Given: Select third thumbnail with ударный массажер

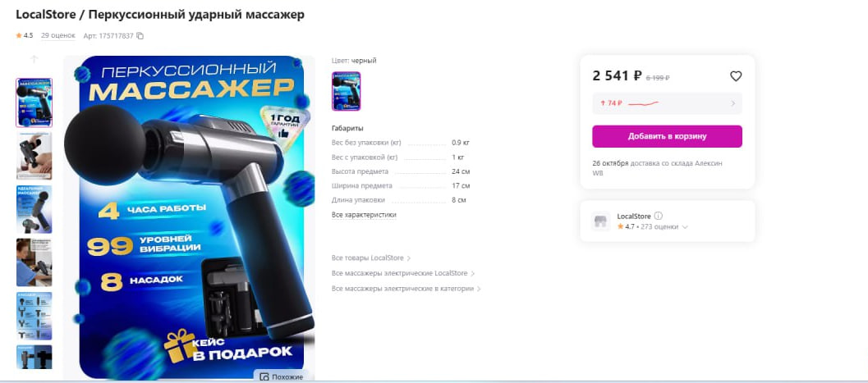Looking at the screenshot, I should coord(34,209).
